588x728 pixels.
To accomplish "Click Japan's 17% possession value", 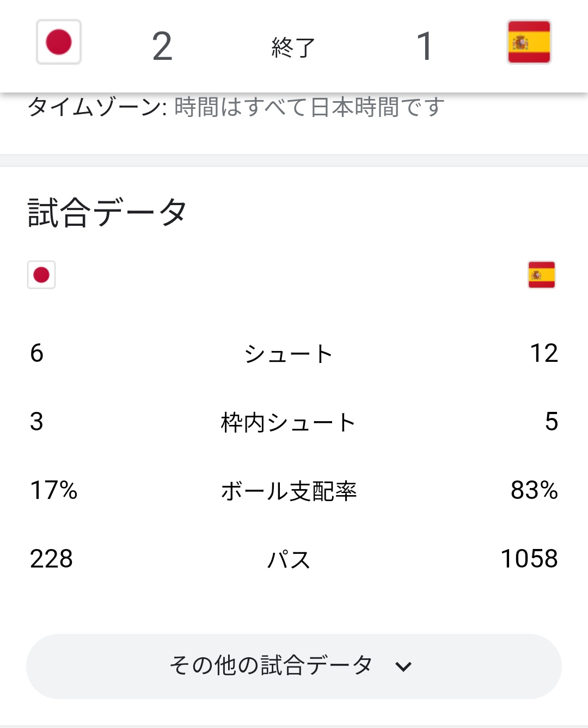I will click(x=54, y=490).
